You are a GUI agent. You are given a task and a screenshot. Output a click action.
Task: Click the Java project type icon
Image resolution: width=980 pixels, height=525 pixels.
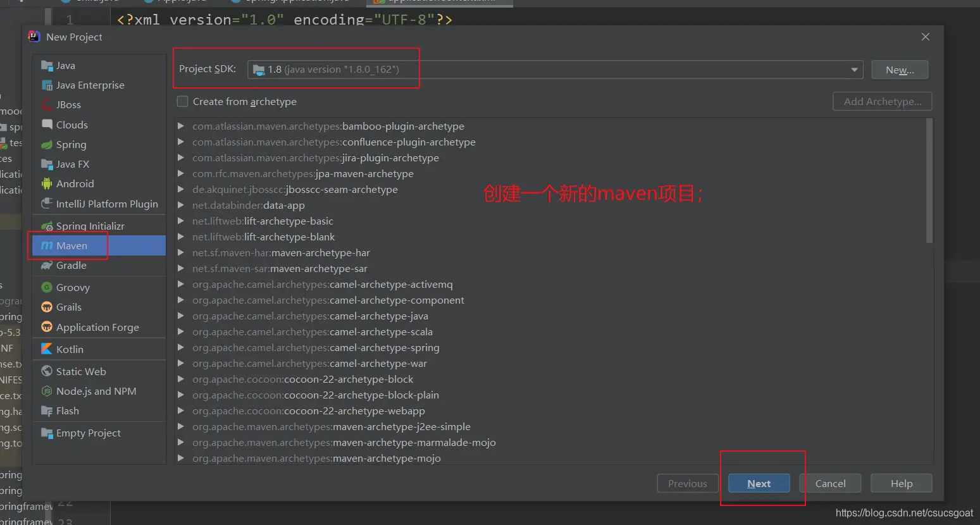[47, 65]
